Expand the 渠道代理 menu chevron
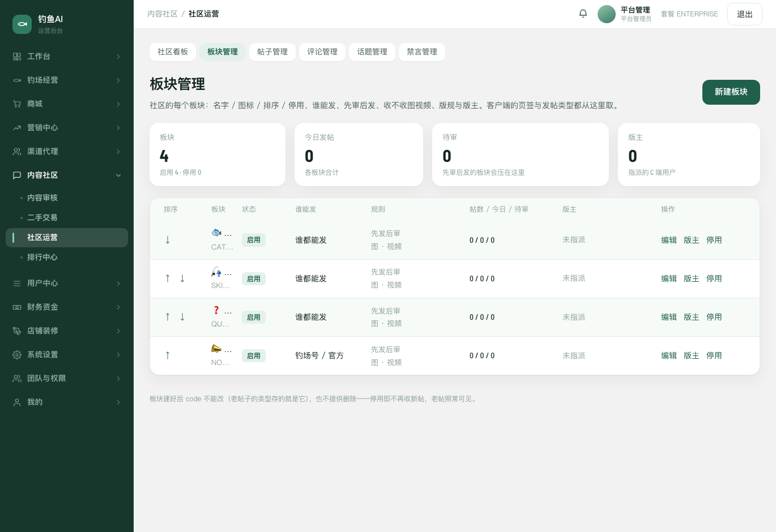This screenshot has height=532, width=776. click(118, 152)
